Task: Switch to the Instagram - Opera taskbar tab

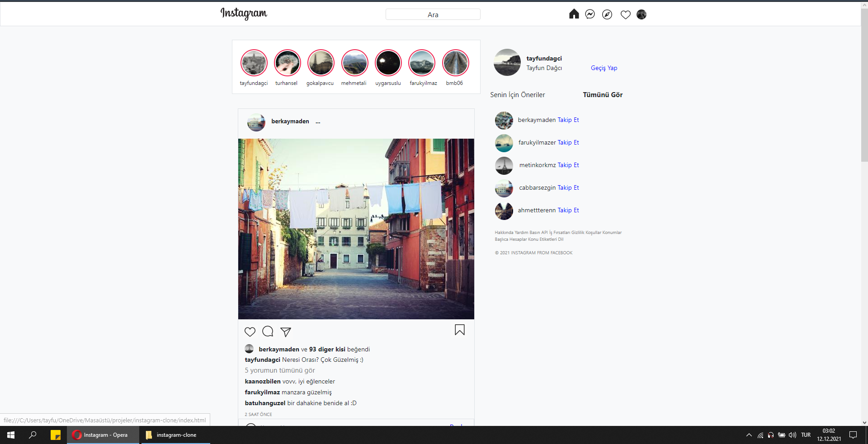Action: (x=103, y=435)
